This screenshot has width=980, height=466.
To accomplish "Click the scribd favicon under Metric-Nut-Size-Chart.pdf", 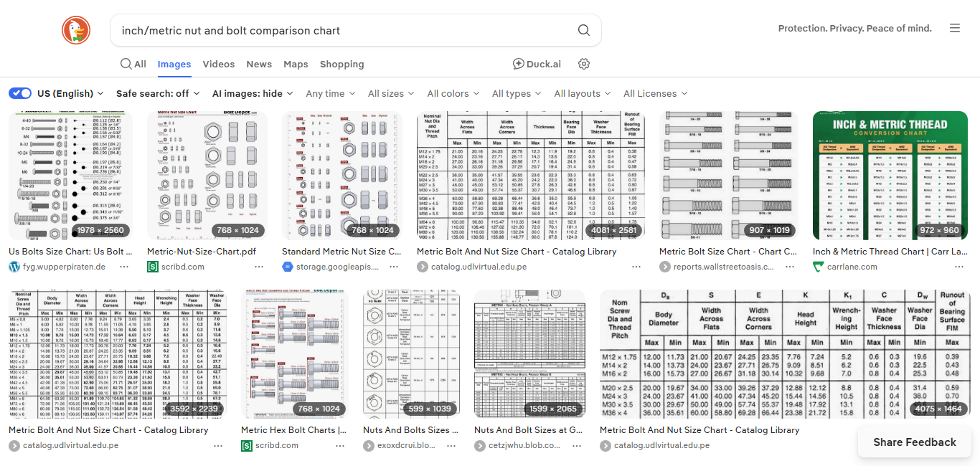I will pos(153,267).
